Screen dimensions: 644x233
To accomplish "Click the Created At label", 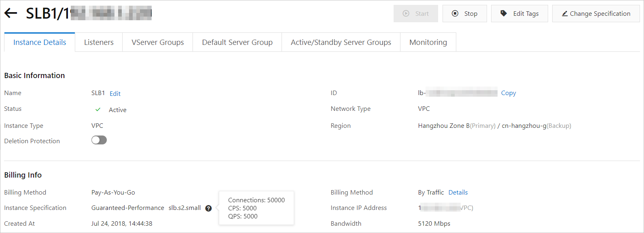I will [19, 224].
